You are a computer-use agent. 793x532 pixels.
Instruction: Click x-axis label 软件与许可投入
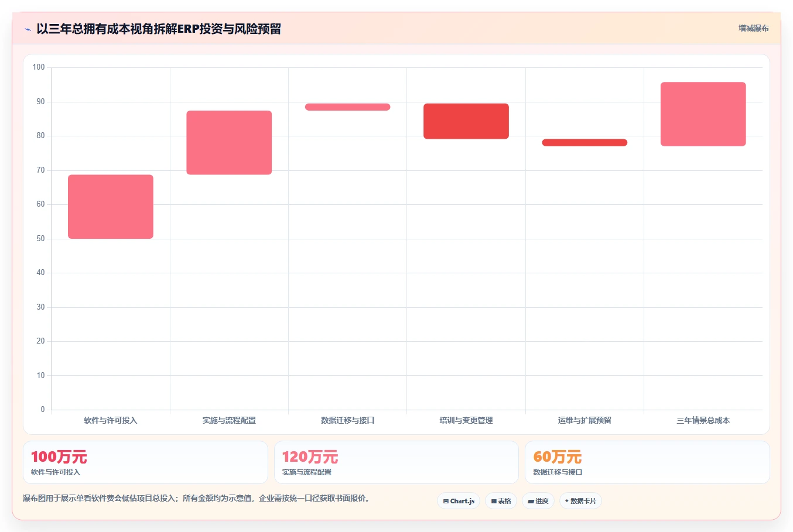coord(111,420)
